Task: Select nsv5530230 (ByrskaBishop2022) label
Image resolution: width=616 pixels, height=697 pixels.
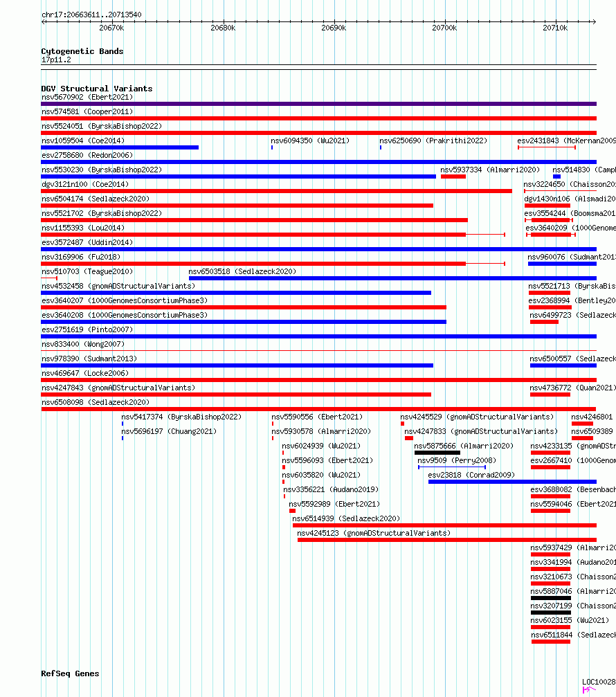Action: point(102,170)
